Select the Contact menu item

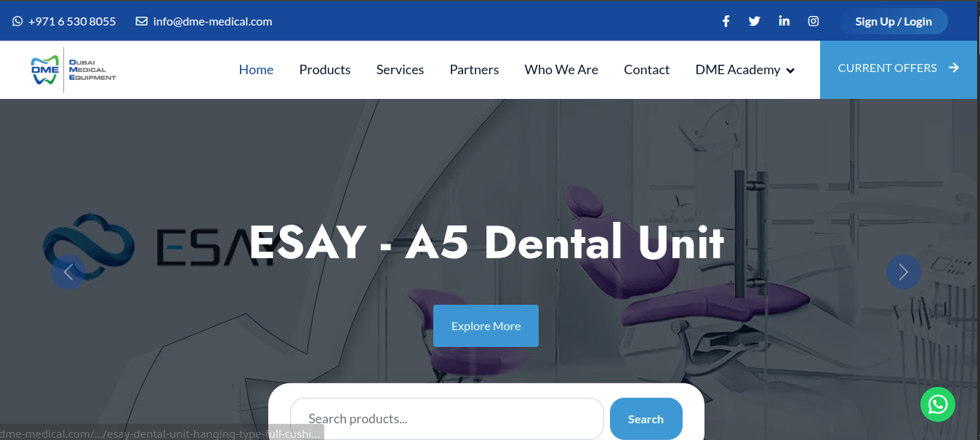pyautogui.click(x=646, y=70)
